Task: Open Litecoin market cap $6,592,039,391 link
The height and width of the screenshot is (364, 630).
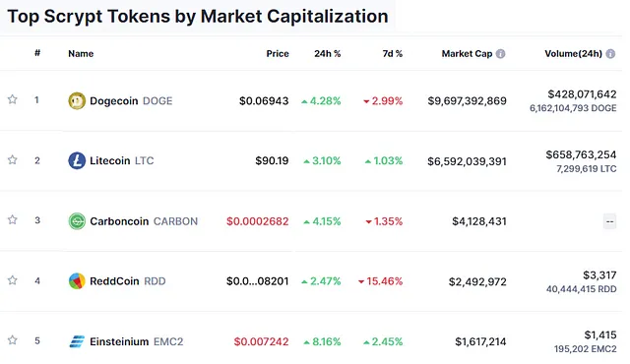Action: (467, 161)
